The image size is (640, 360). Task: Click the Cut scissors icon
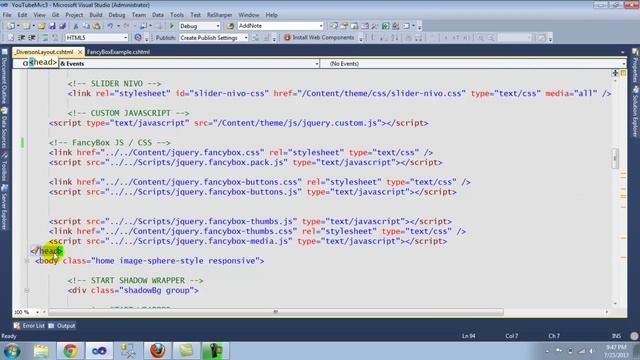[x=76, y=26]
